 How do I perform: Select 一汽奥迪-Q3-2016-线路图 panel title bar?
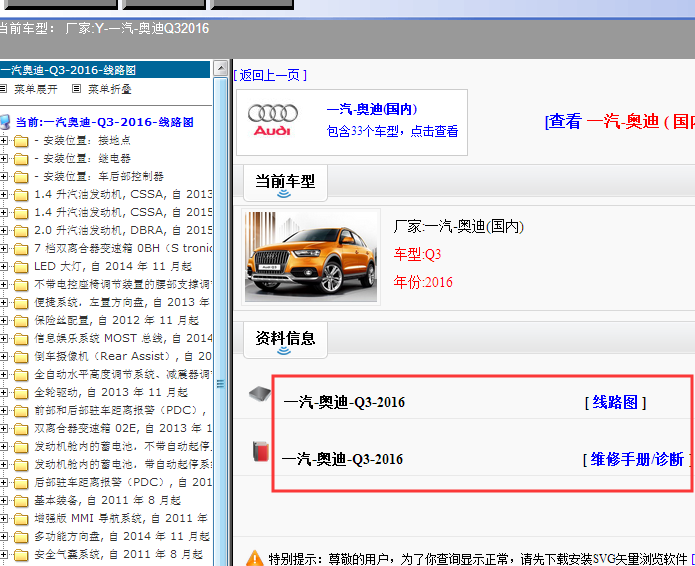105,70
